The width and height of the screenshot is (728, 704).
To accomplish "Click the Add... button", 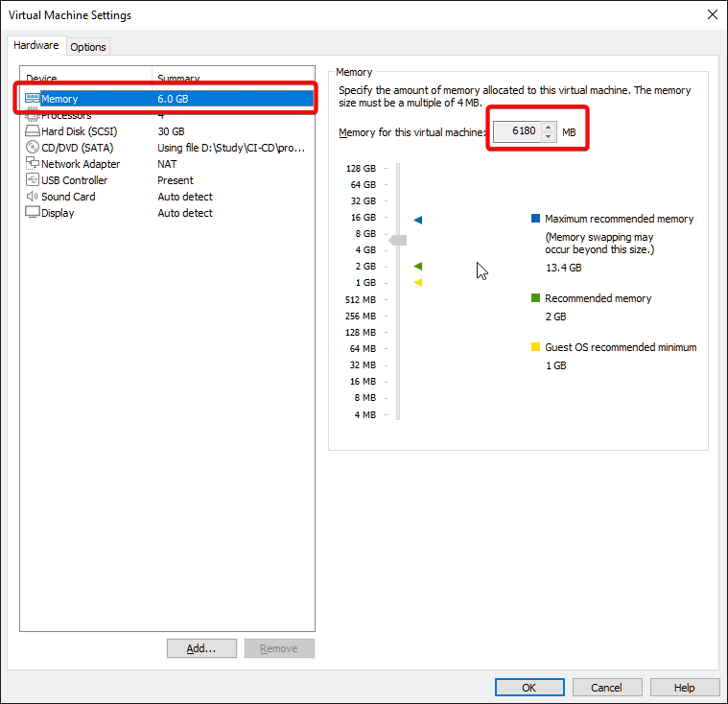I will pyautogui.click(x=201, y=648).
